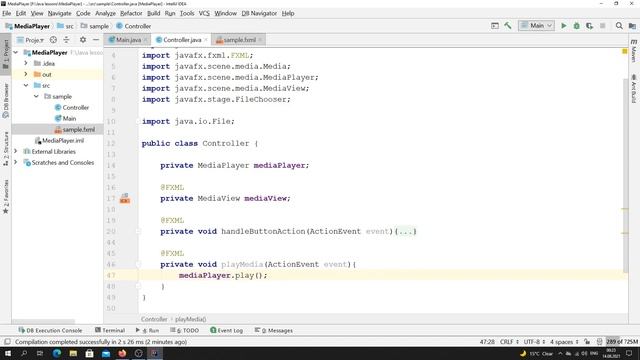Open the Run tool window

click(147, 330)
